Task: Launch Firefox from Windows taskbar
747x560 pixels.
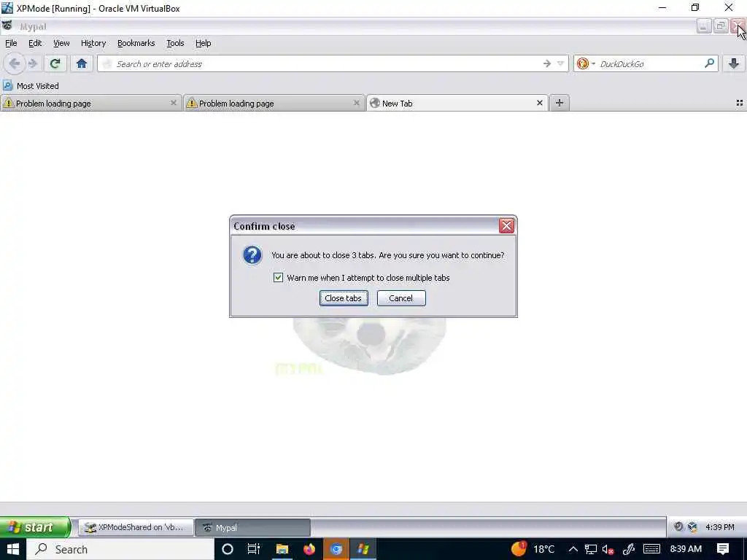Action: pos(309,549)
